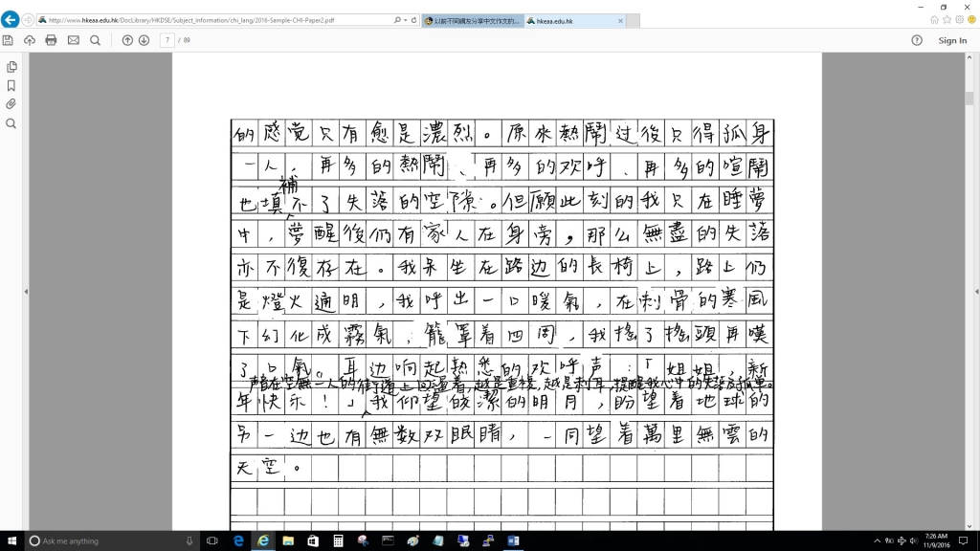Screen dimensions: 980x551
Task: Go to previous page with up arrow
Action: [127, 40]
